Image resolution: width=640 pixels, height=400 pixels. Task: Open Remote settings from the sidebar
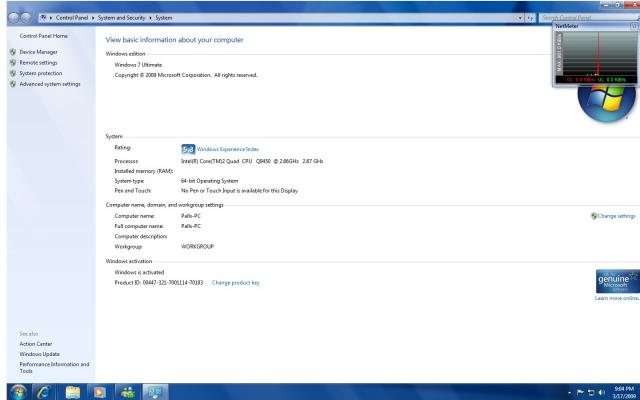tap(38, 62)
